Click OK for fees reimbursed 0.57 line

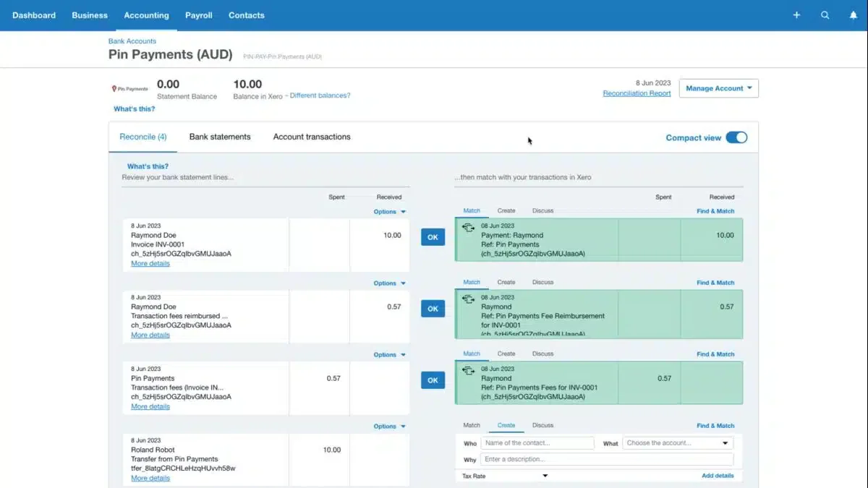[433, 309]
